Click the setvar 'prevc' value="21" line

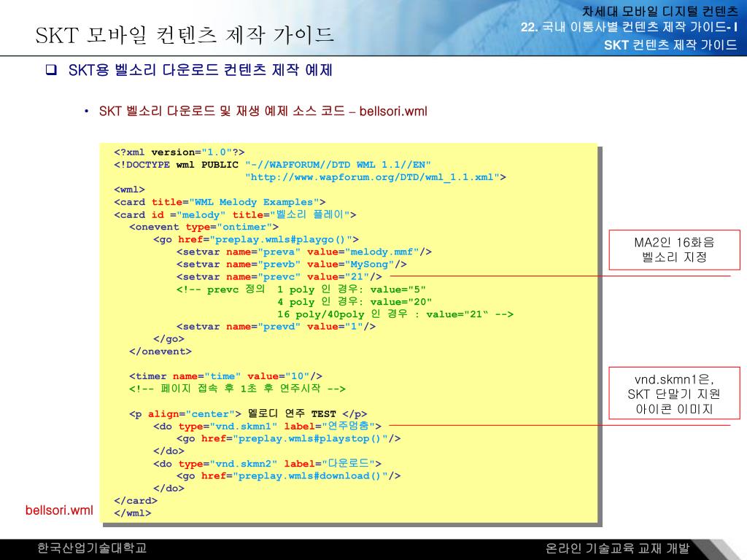click(x=279, y=276)
